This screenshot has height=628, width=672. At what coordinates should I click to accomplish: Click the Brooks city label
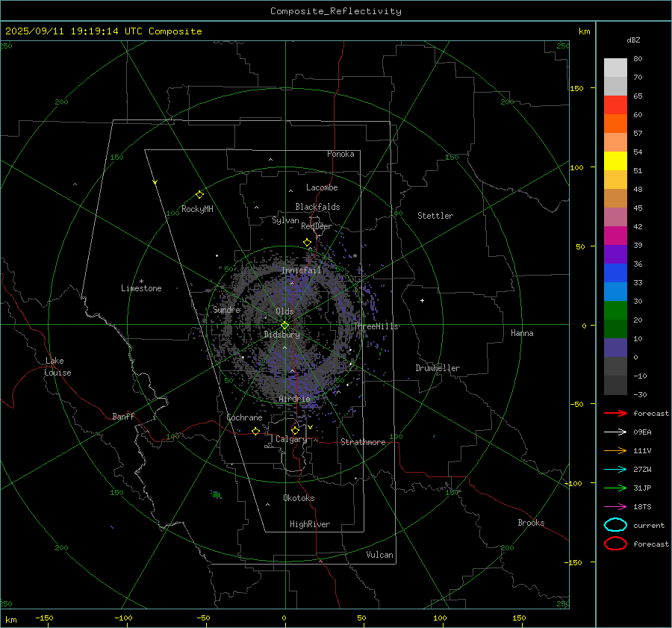[531, 523]
